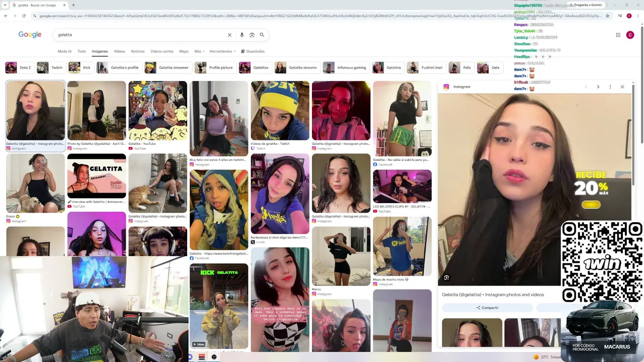
Task: Switch to the Videos cortos tab
Action: 162,51
